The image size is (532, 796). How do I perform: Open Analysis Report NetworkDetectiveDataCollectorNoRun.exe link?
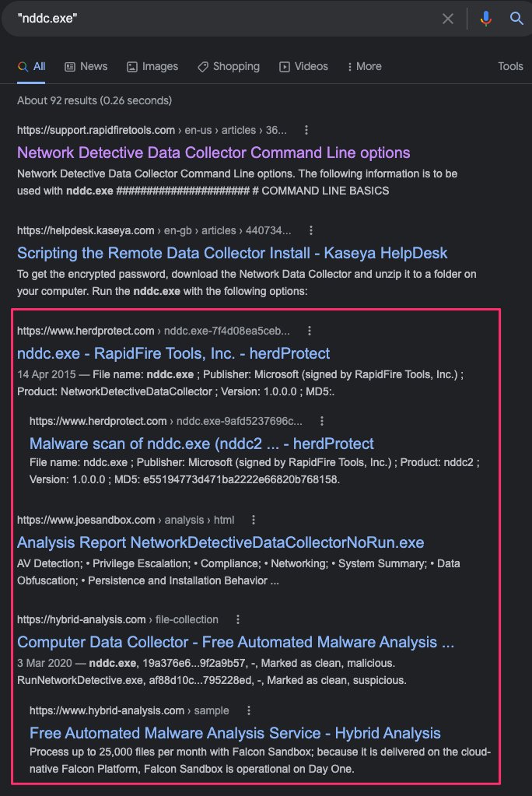[221, 542]
